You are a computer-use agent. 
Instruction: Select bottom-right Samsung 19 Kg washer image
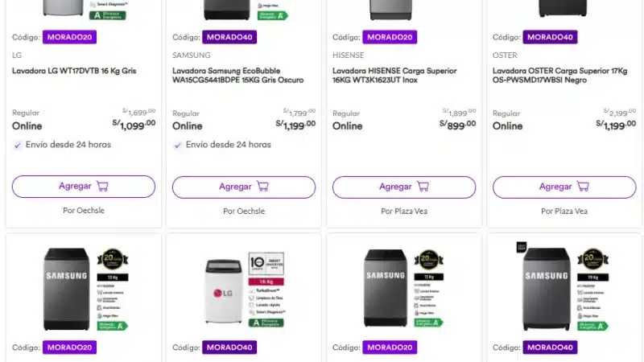point(547,288)
